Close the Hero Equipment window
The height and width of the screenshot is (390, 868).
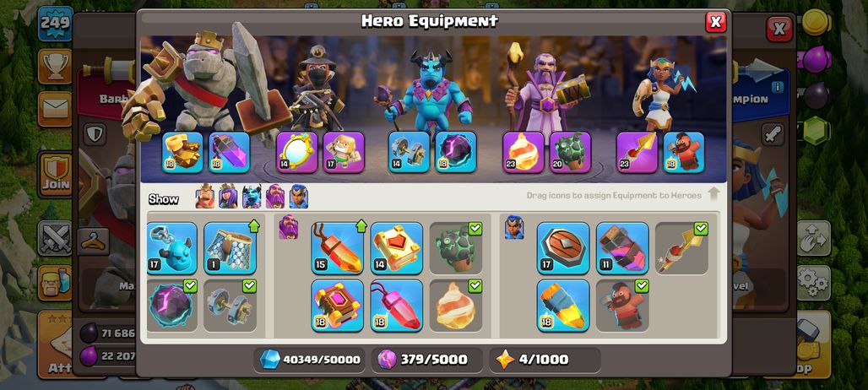pos(716,22)
